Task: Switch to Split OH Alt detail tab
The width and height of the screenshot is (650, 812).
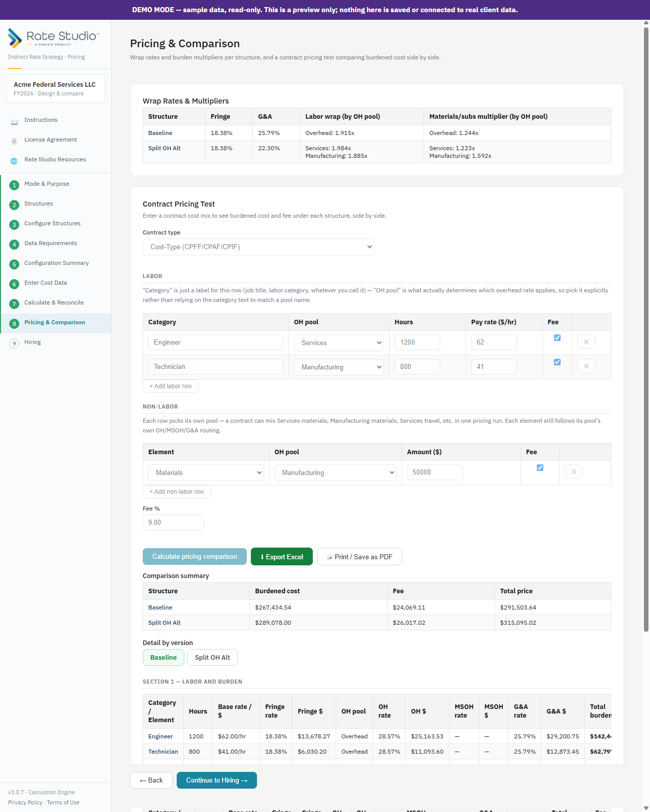Action: pyautogui.click(x=212, y=658)
